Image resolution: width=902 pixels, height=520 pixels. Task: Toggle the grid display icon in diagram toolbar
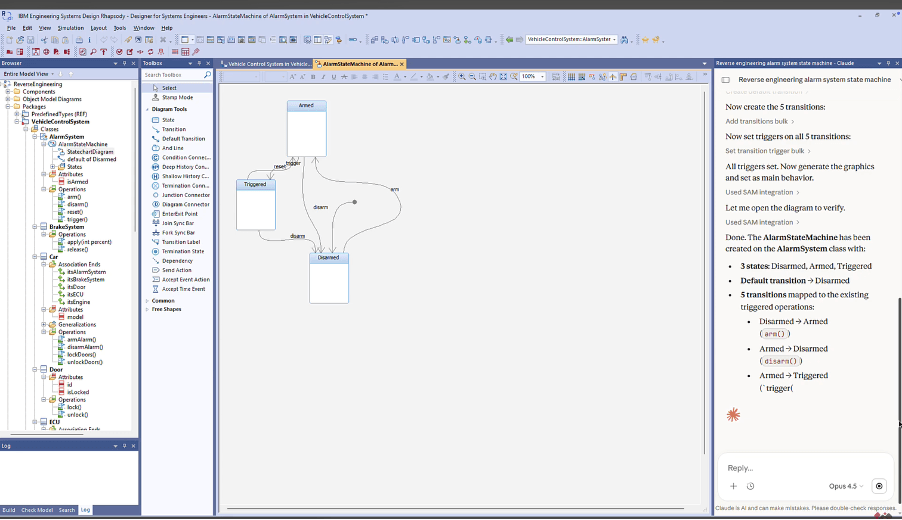coord(571,77)
